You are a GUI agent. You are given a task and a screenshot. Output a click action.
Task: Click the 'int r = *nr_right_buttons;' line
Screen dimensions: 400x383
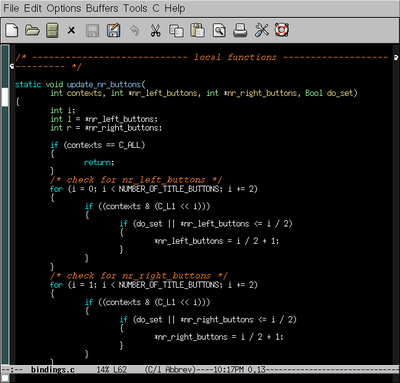[106, 128]
